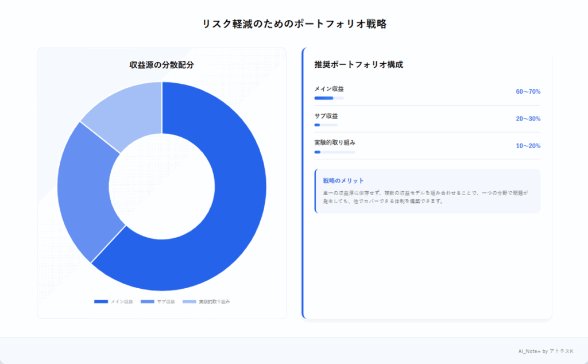Image resolution: width=588 pixels, height=364 pixels.
Task: Select the サブ収益 legend label under the chart
Action: pos(166,302)
